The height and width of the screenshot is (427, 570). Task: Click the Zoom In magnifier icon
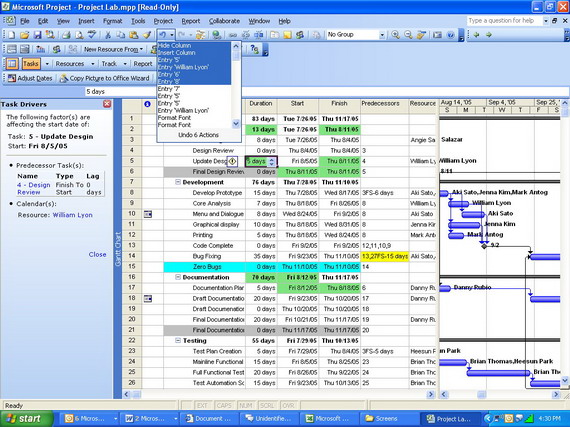[396, 35]
